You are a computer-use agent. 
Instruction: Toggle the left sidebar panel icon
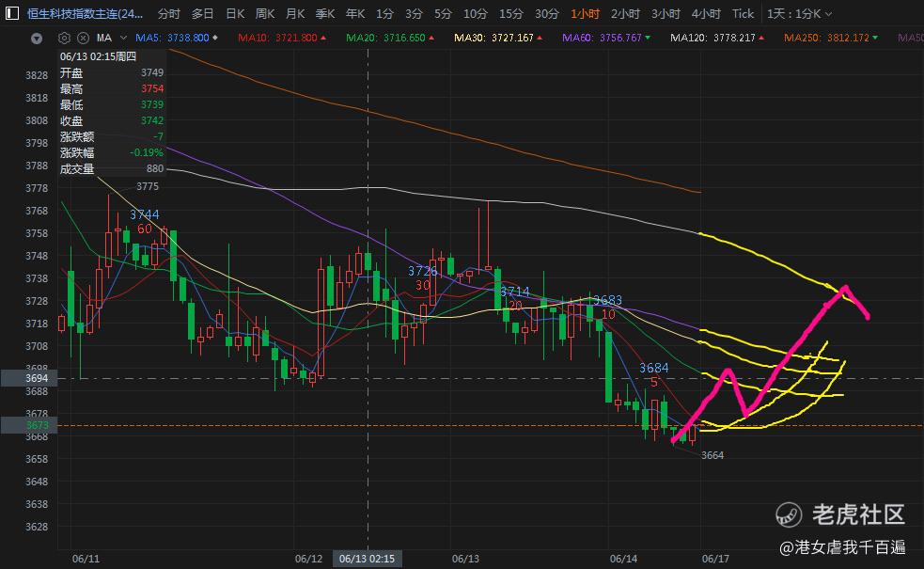tap(12, 13)
